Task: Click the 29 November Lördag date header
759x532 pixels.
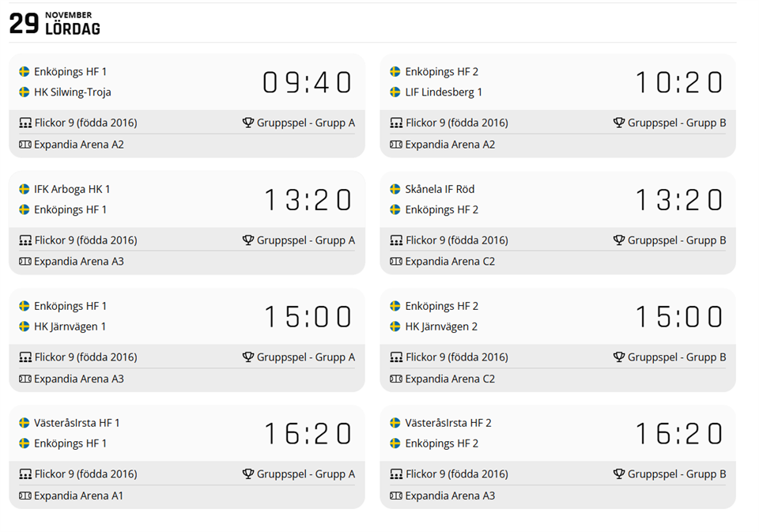Action: point(55,23)
